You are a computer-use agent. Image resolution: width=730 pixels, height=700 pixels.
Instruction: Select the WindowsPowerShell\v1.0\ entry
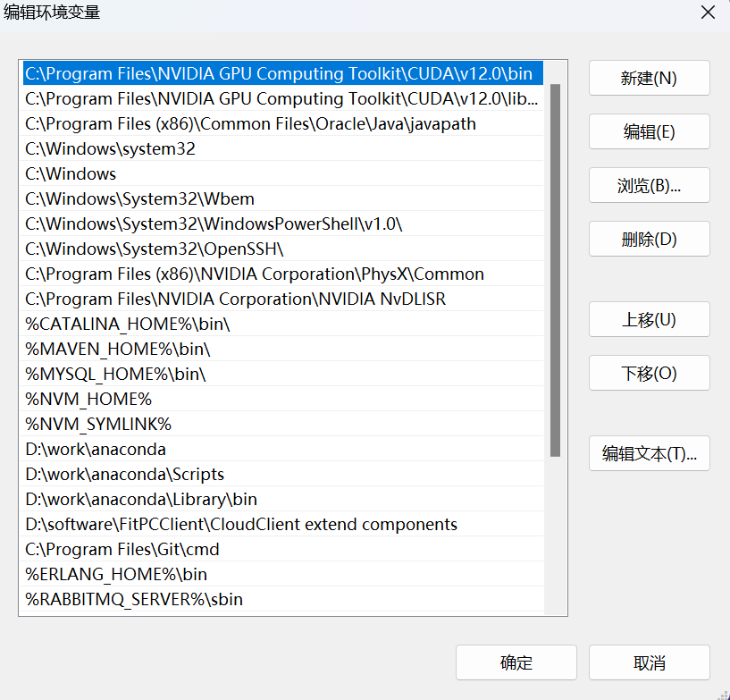pyautogui.click(x=283, y=223)
